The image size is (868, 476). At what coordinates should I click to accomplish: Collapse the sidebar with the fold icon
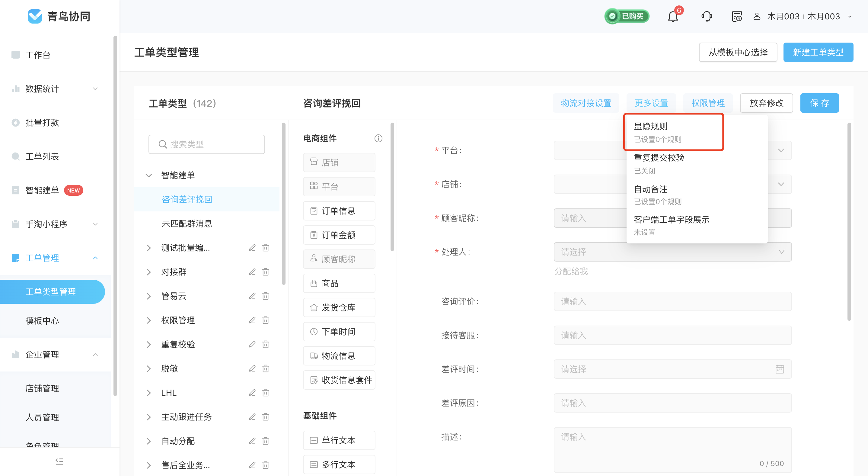59,461
